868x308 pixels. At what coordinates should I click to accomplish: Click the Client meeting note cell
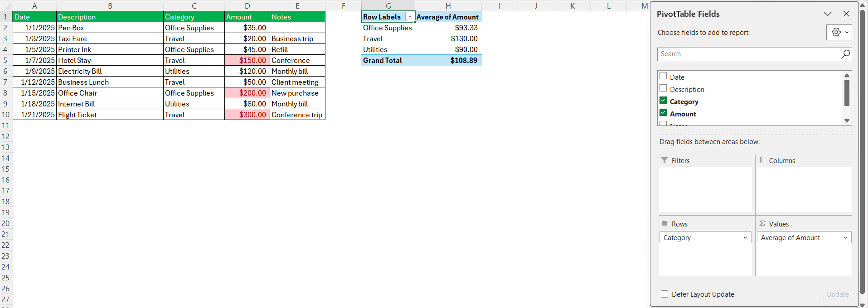coord(297,82)
